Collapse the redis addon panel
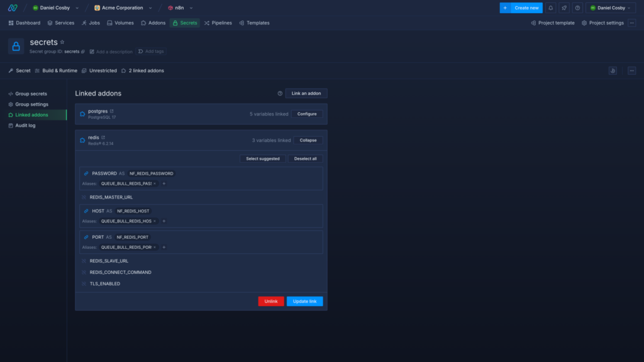Screen dimensions: 644x362 pyautogui.click(x=308, y=140)
